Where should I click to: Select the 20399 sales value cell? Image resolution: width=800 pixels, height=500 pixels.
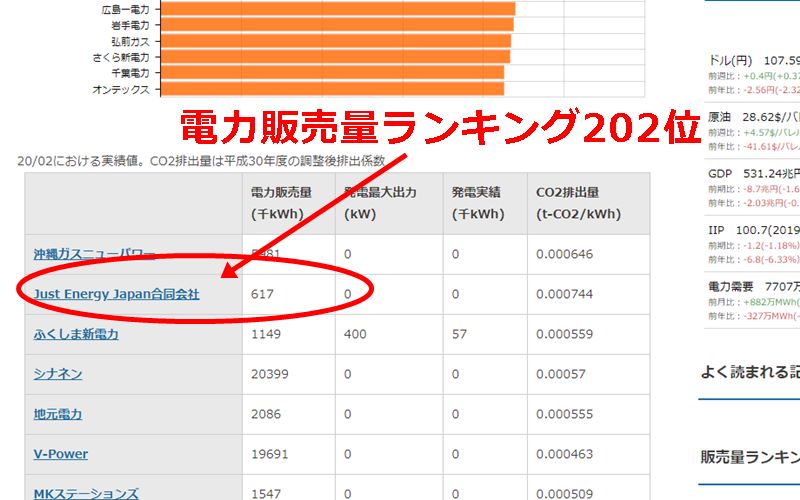click(x=289, y=374)
